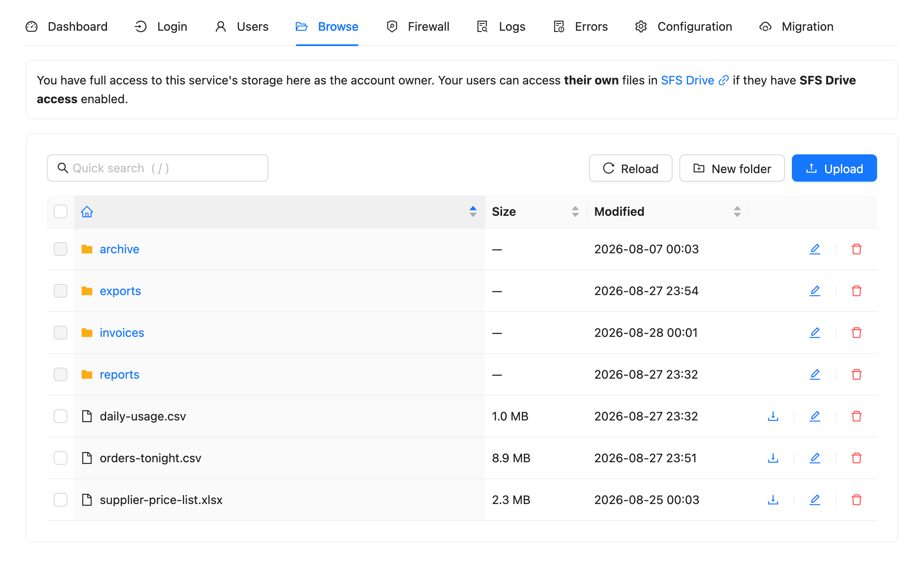The width and height of the screenshot is (924, 568).
Task: Select the daily-usage.csv checkbox
Action: coord(61,416)
